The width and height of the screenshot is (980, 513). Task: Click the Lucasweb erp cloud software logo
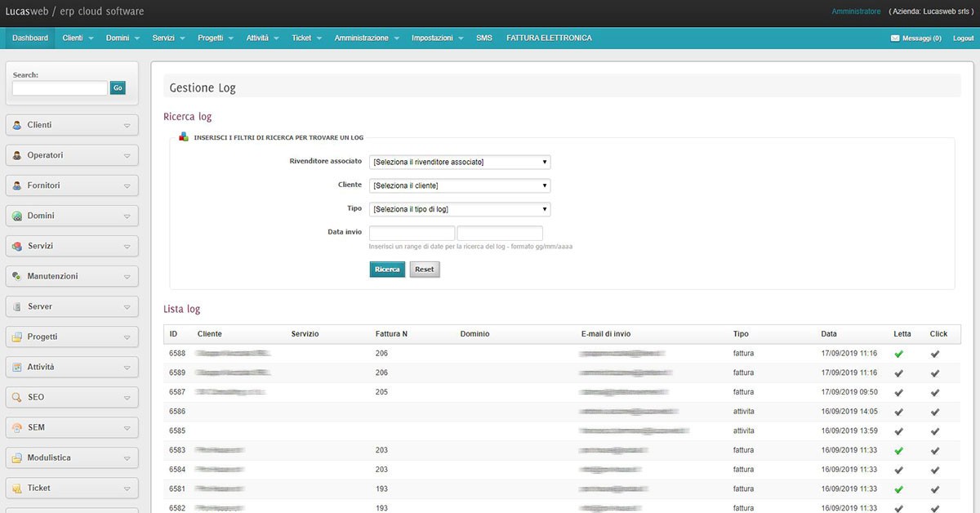point(74,11)
